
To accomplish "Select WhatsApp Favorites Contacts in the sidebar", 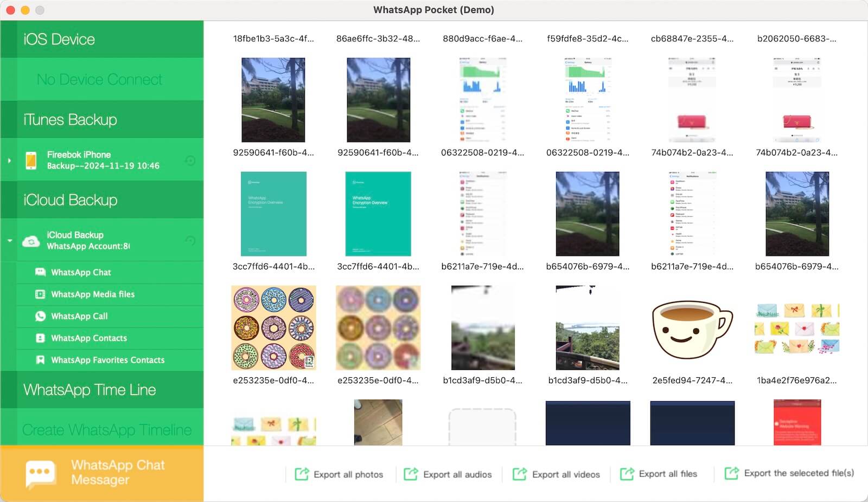I will pyautogui.click(x=110, y=360).
